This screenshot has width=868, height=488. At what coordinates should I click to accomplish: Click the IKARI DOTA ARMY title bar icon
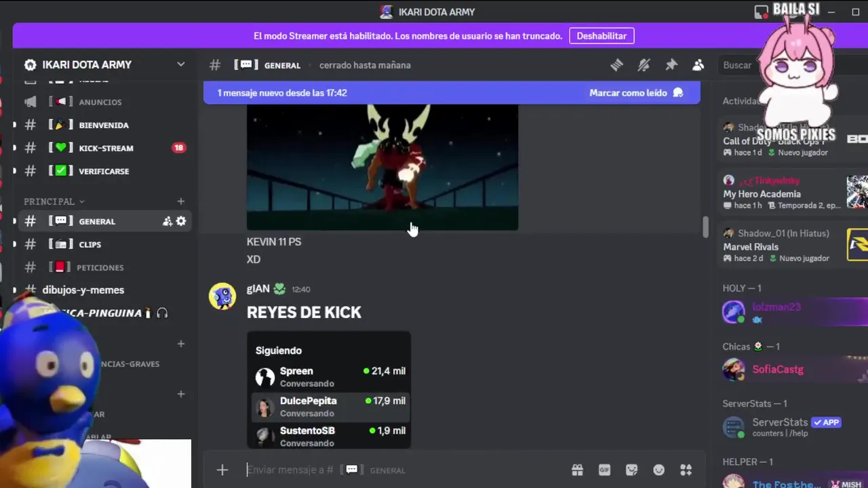click(387, 12)
